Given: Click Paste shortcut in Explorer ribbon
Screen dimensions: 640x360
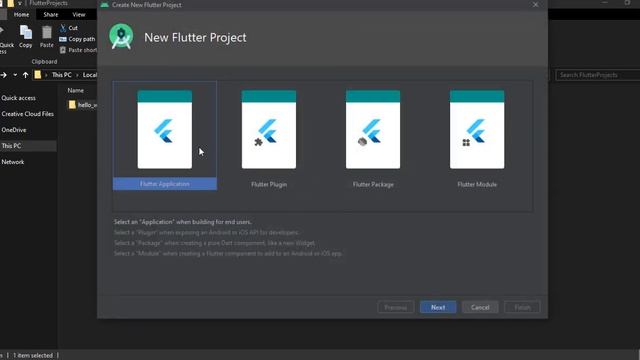Looking at the screenshot, I should [78, 50].
